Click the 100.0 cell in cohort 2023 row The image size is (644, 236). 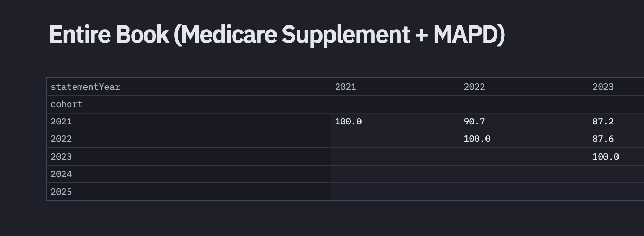point(606,156)
